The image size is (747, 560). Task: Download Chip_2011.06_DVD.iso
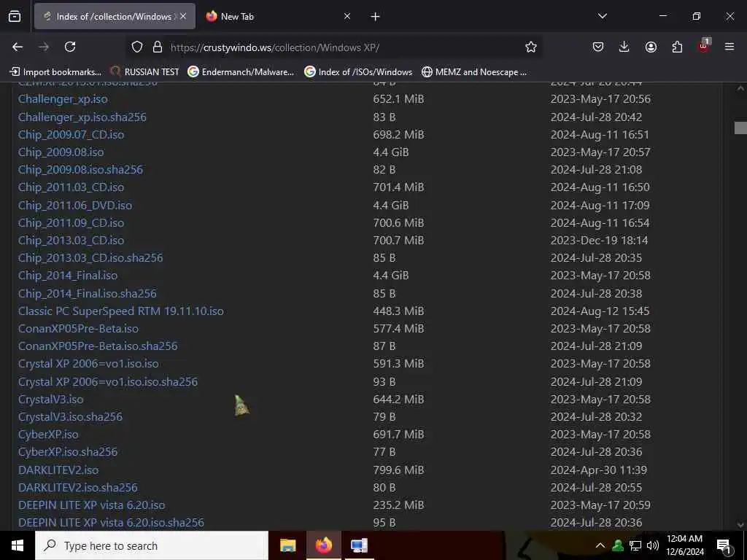75,205
